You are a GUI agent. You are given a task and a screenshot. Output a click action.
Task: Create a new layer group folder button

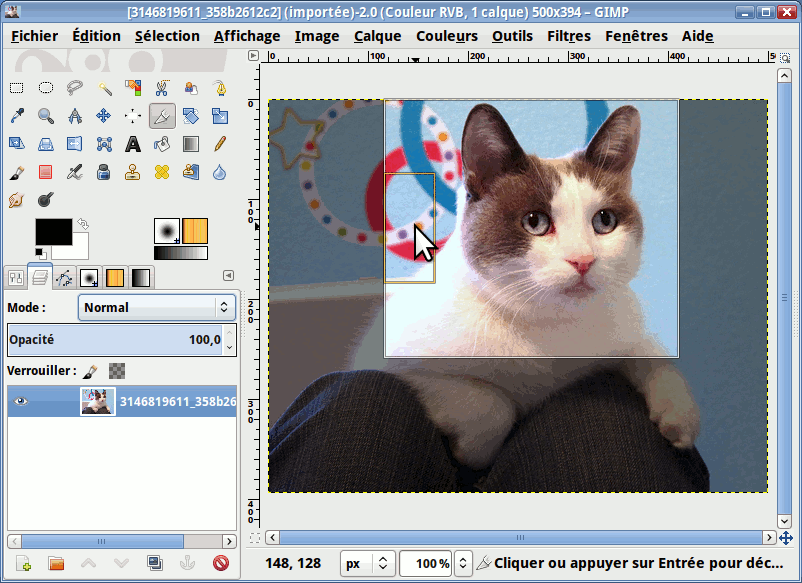56,564
